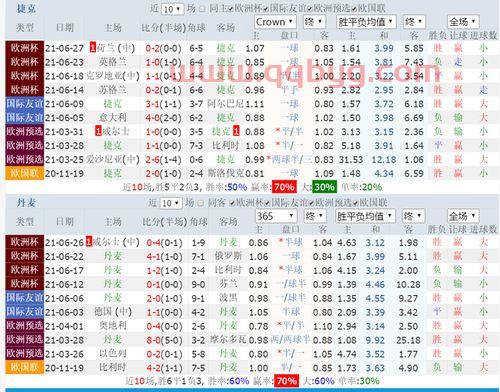Click away odds 10.28 on 21-06-12
This screenshot has width=500, height=392.
408,284
